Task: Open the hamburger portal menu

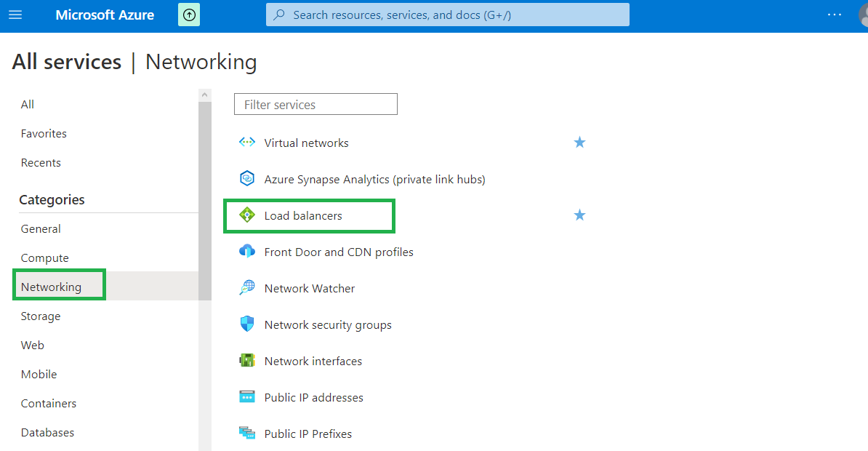Action: pyautogui.click(x=15, y=15)
